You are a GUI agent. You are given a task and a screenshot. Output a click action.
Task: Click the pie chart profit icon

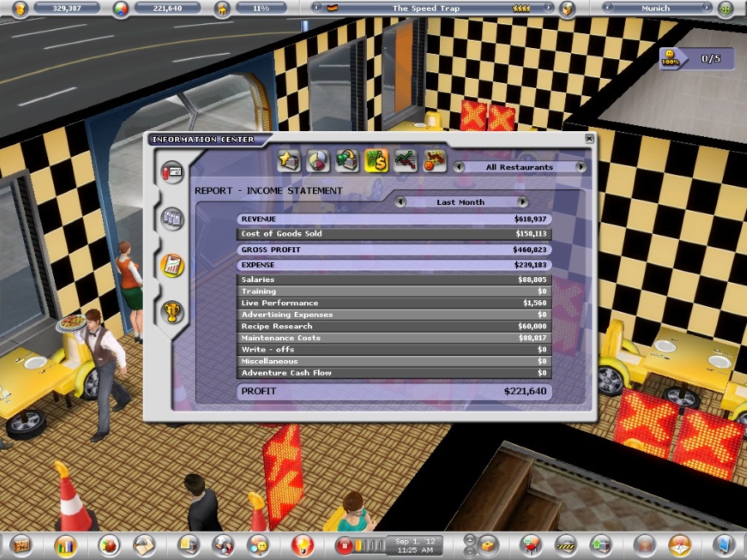pos(121,8)
